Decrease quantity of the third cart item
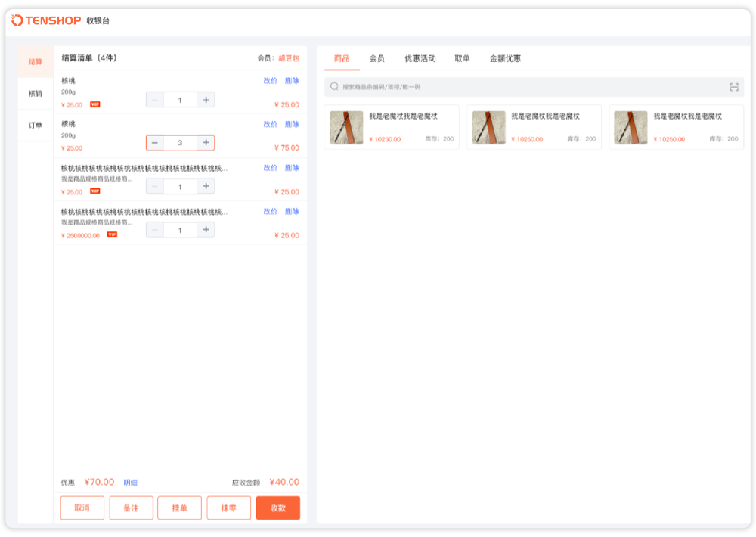This screenshot has width=756, height=537. click(155, 187)
